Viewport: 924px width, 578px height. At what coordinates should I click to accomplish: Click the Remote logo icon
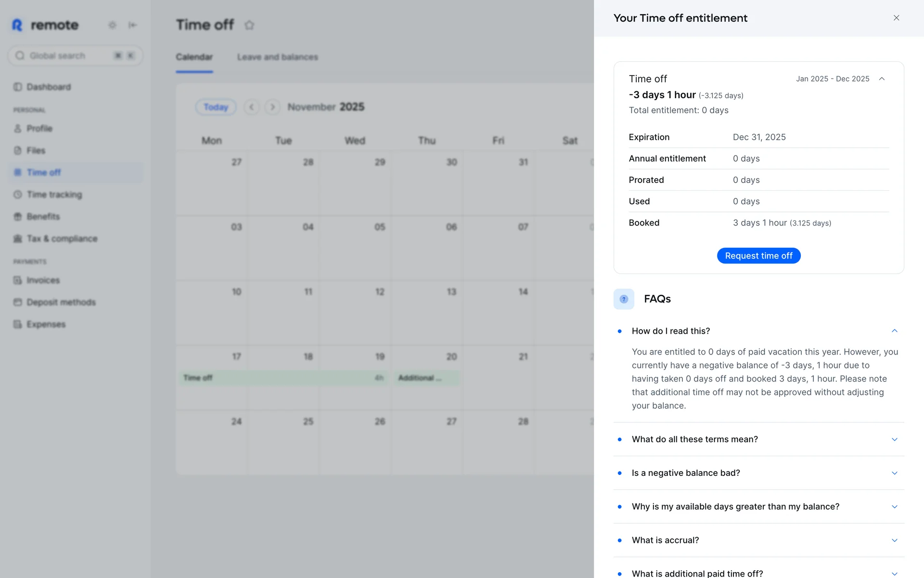(17, 25)
